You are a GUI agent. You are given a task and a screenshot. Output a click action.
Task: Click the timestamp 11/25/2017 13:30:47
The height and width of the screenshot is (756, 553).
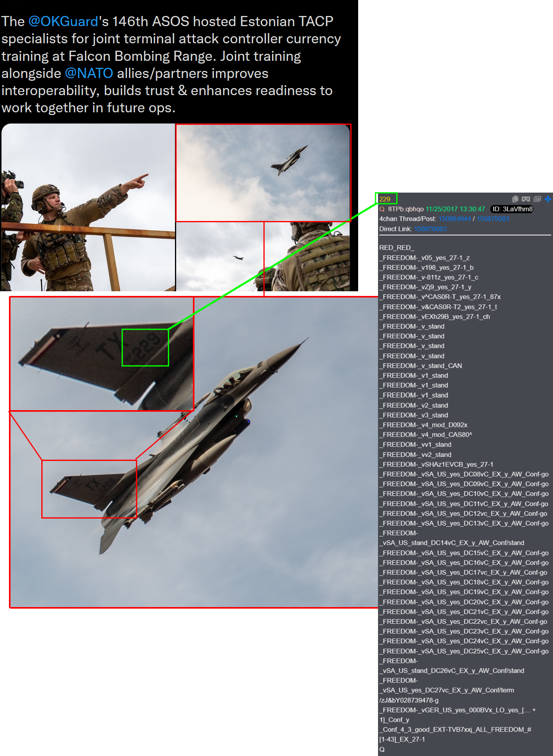pos(455,209)
